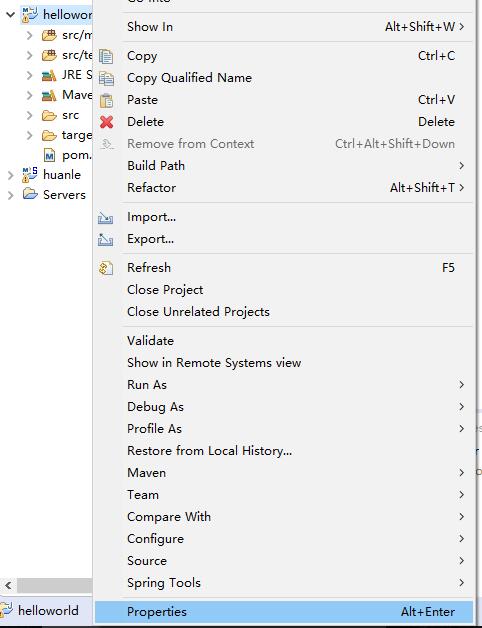Screen dimensions: 482x628
Task: Open the Run As submenu
Action: [284, 384]
